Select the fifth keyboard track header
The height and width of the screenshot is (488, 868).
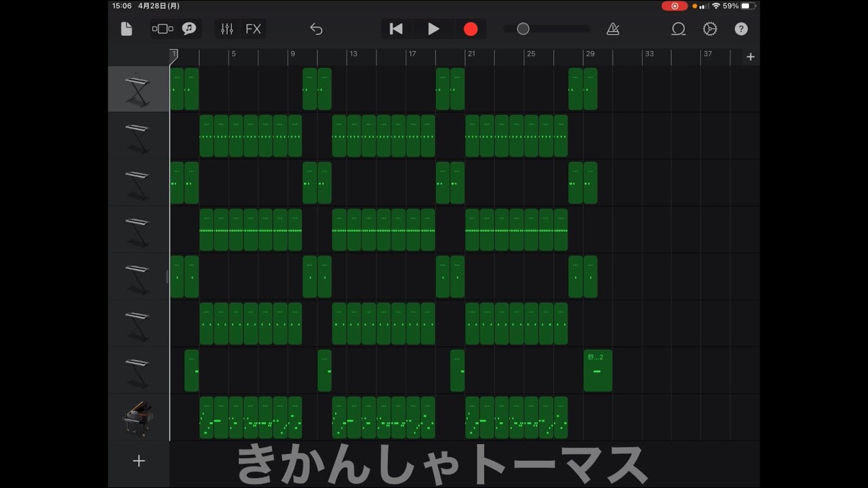pos(138,277)
